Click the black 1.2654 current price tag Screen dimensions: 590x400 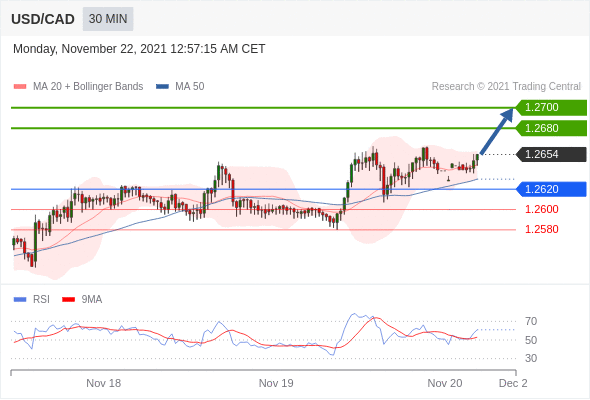point(551,154)
